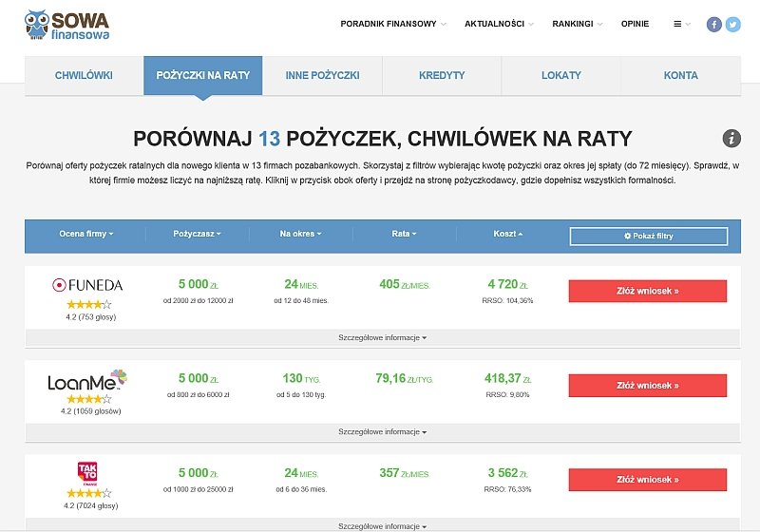The width and height of the screenshot is (760, 532).
Task: Click the LoanMe company logo
Action: (87, 380)
